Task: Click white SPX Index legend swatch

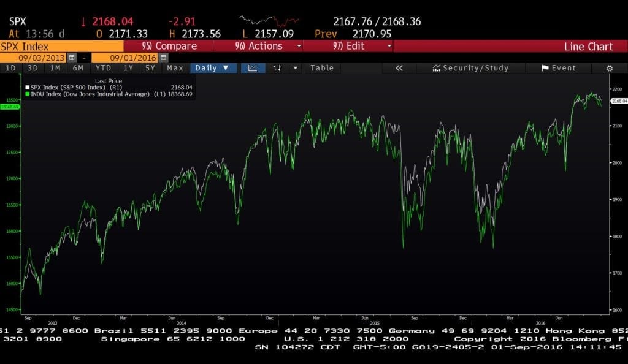Action: pyautogui.click(x=27, y=87)
